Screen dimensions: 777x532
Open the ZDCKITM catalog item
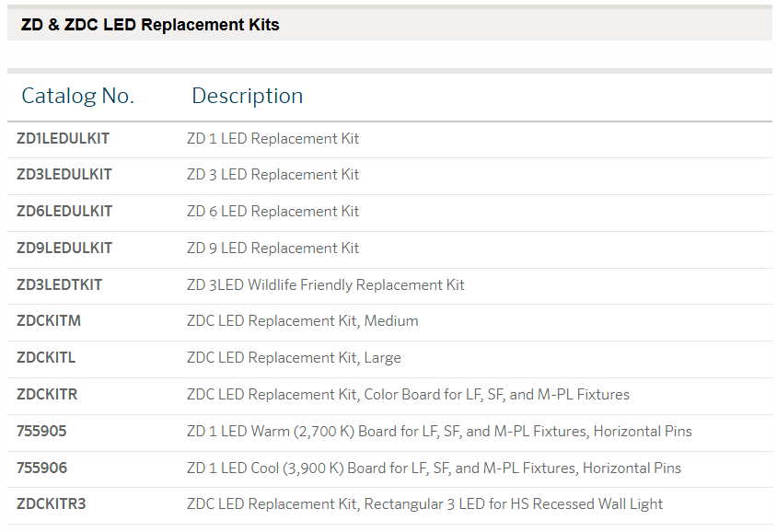pos(49,321)
